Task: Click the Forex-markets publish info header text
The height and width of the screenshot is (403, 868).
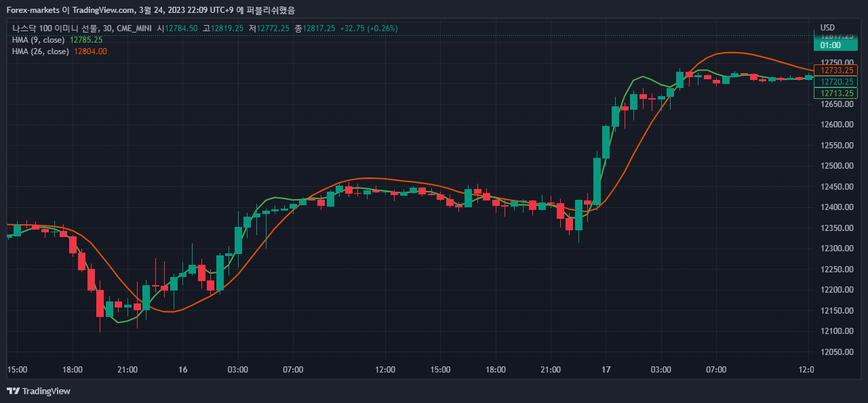Action: (151, 10)
